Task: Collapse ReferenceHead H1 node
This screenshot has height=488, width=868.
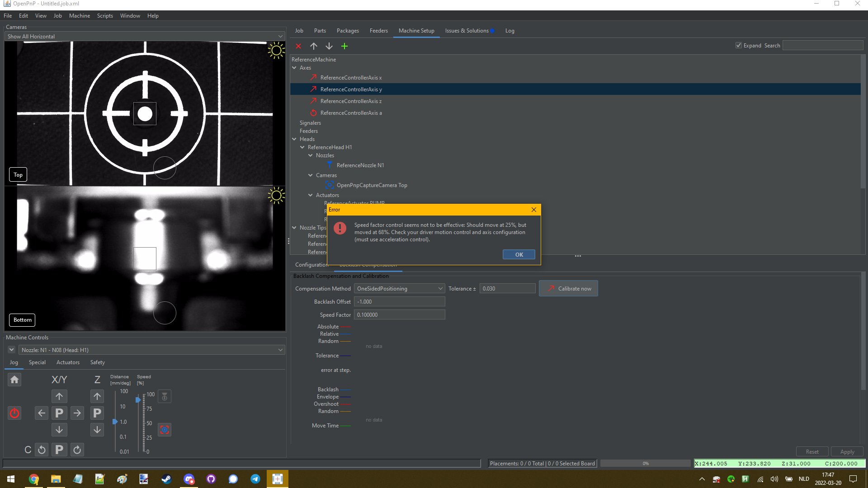Action: [x=302, y=147]
